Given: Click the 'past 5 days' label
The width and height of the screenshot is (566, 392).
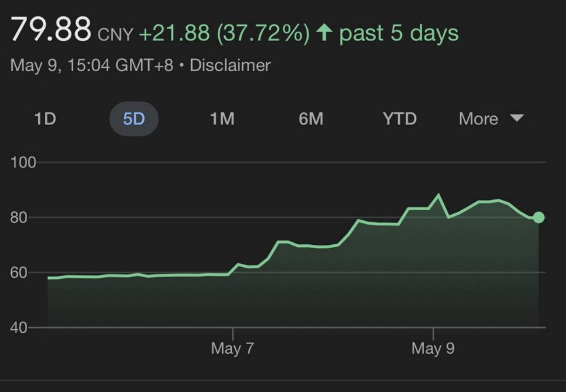Looking at the screenshot, I should [x=399, y=33].
